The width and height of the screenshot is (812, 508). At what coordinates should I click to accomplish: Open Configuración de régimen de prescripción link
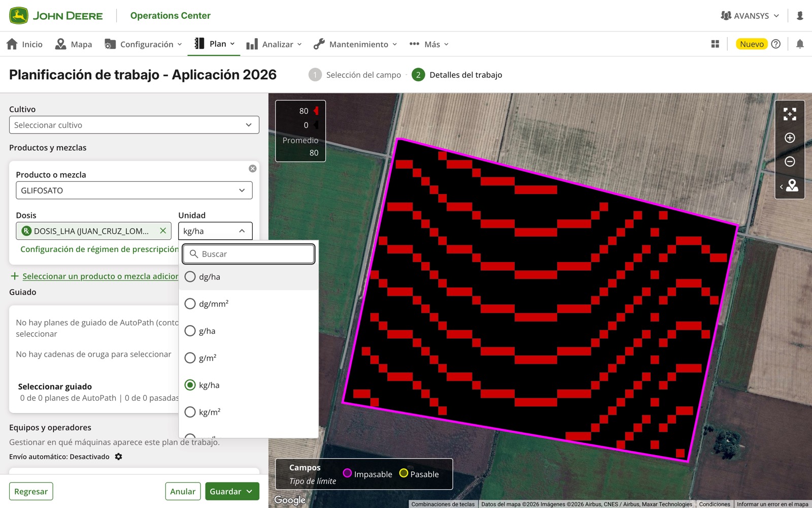[99, 249]
